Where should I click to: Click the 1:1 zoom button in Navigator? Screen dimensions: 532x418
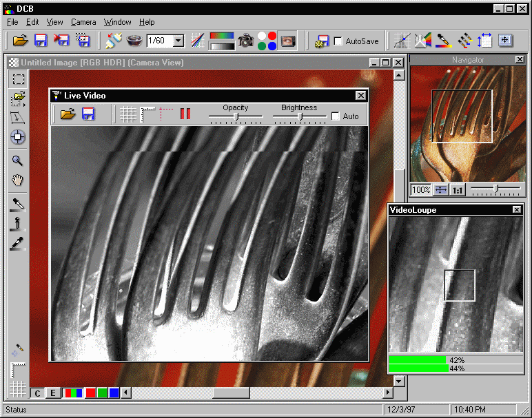458,190
